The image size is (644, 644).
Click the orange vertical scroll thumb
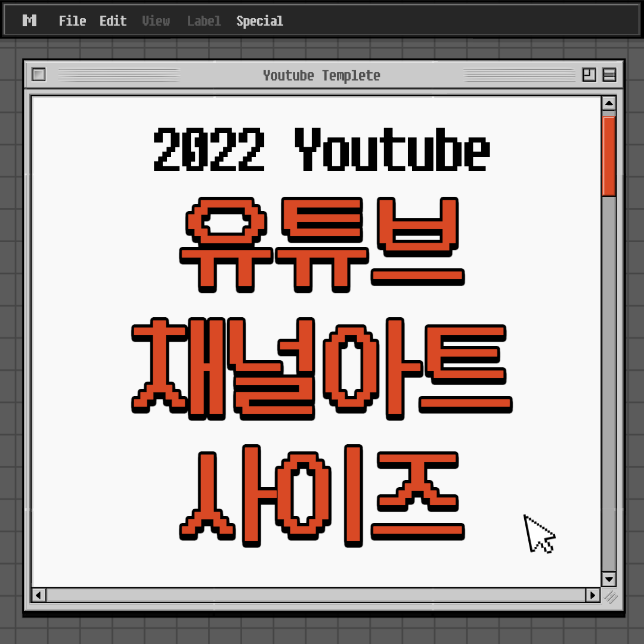pyautogui.click(x=609, y=156)
